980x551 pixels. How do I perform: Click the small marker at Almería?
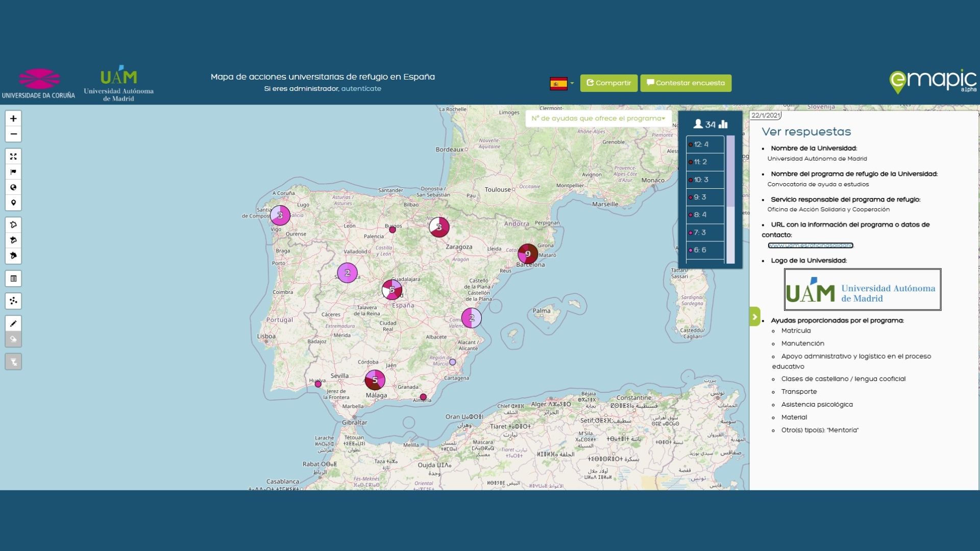point(423,397)
